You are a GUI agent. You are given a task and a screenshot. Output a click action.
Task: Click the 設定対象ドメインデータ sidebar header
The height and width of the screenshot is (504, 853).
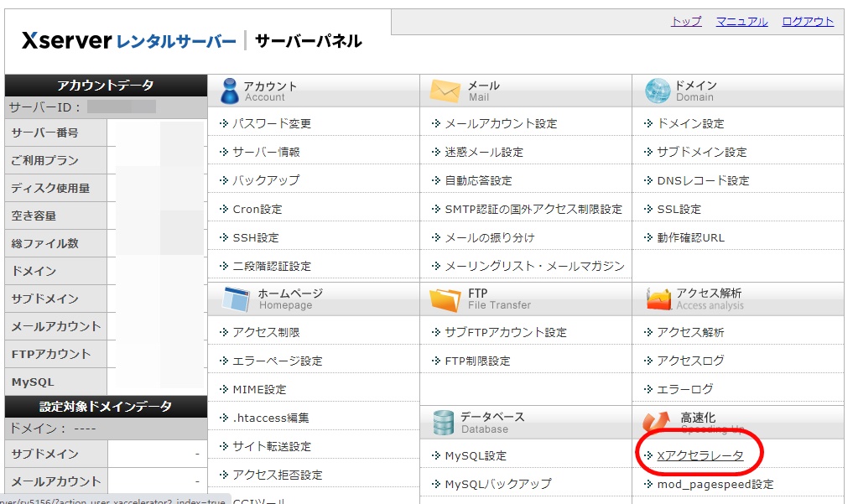[106, 406]
